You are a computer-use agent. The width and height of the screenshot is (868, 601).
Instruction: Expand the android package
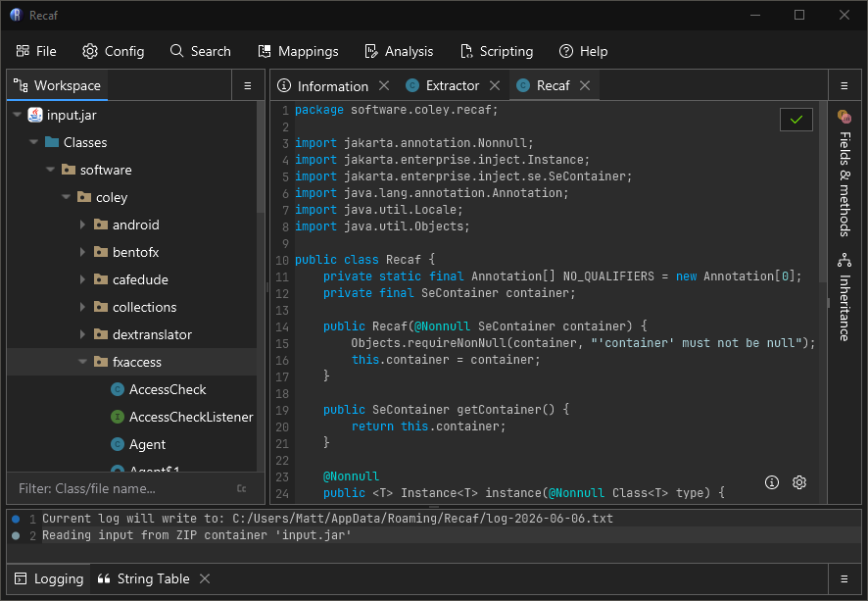coord(82,225)
